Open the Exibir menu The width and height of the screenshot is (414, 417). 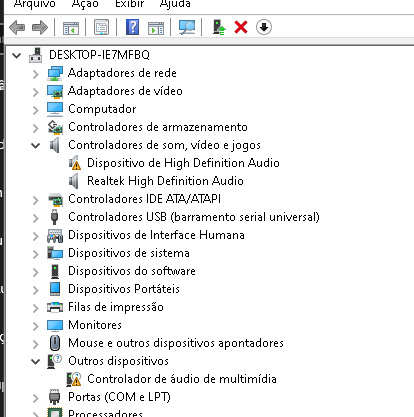coord(129,4)
